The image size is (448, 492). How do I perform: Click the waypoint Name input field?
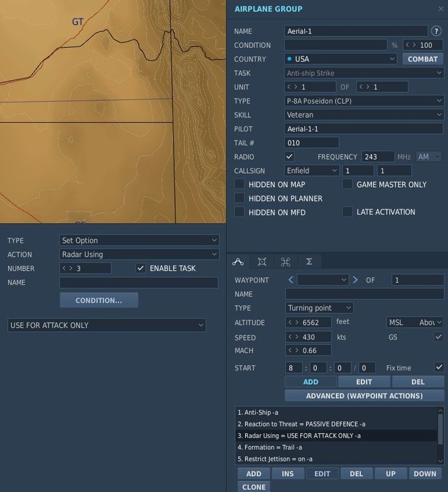[365, 294]
